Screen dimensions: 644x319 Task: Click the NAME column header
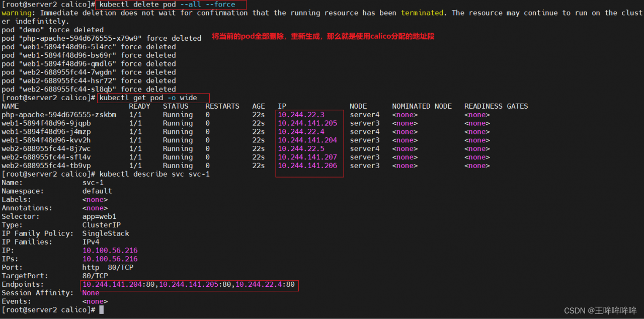tap(10, 106)
